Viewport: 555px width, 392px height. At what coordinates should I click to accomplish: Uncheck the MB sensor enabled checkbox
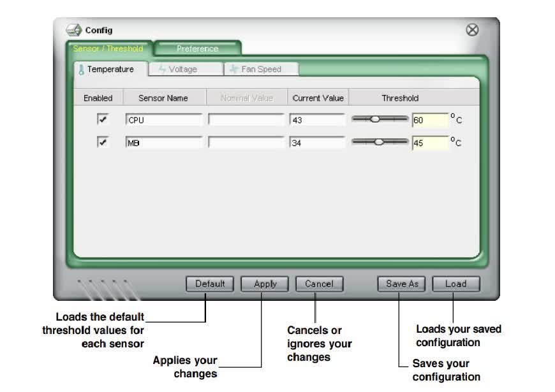(x=102, y=142)
